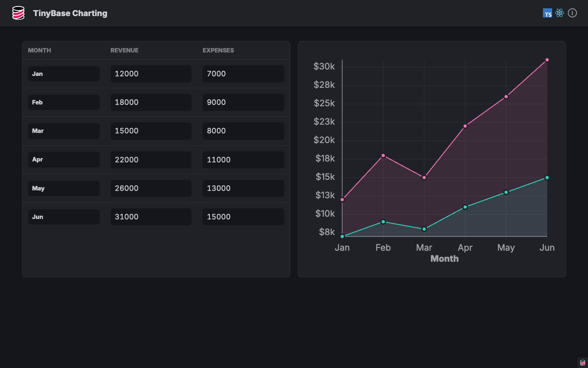Image resolution: width=588 pixels, height=368 pixels.
Task: Select the teal expenses point for Mar
Action: (x=424, y=229)
